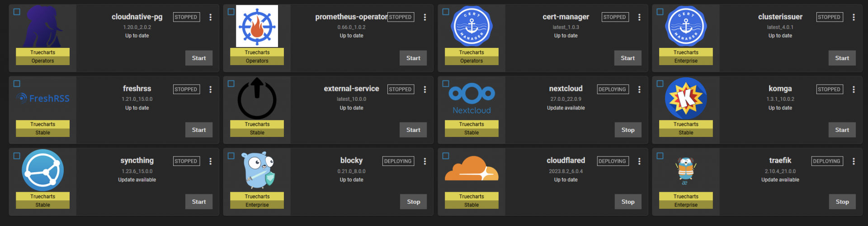
Task: Start the syncthing app
Action: [x=199, y=202]
